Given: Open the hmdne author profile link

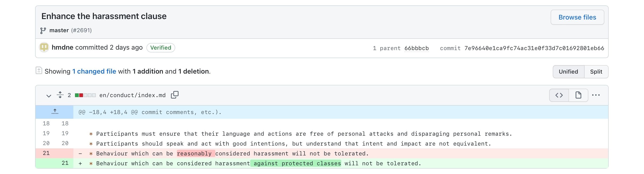Looking at the screenshot, I should pyautogui.click(x=62, y=47).
